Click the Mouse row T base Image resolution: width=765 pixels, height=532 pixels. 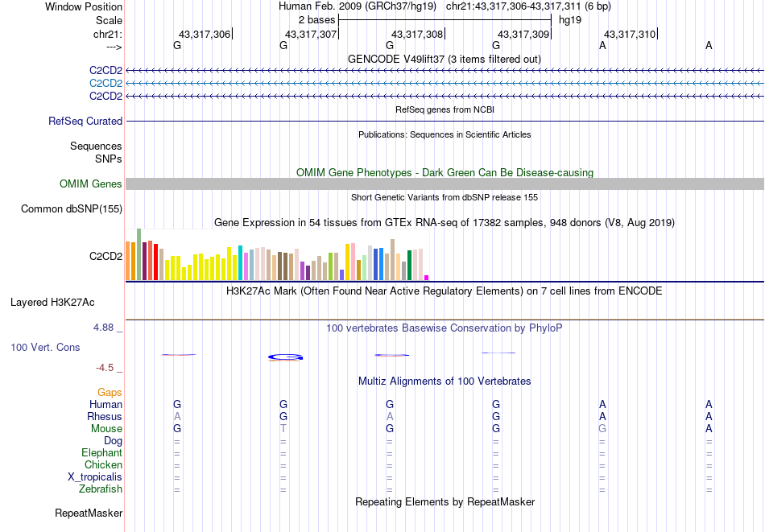point(283,429)
